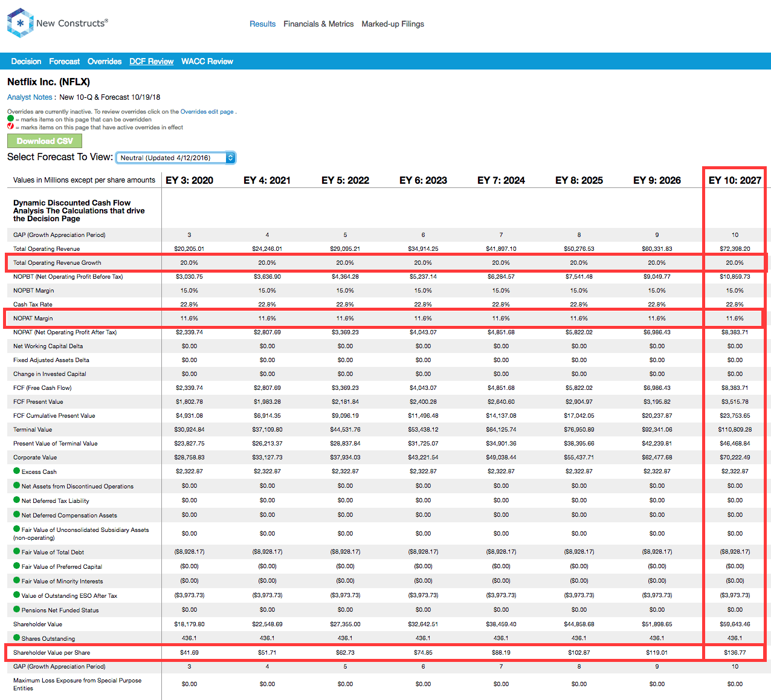
Task: Click the $59,643.46 shareholder value cell
Action: (x=735, y=624)
